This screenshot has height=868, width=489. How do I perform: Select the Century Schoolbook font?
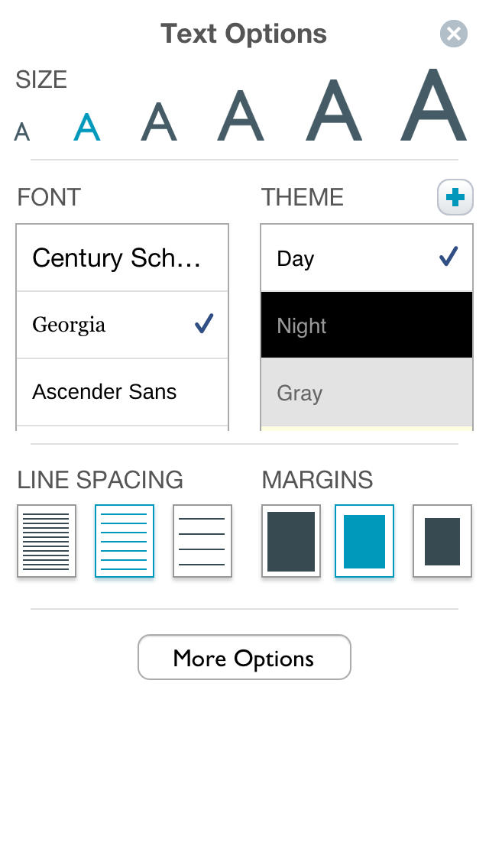click(122, 258)
